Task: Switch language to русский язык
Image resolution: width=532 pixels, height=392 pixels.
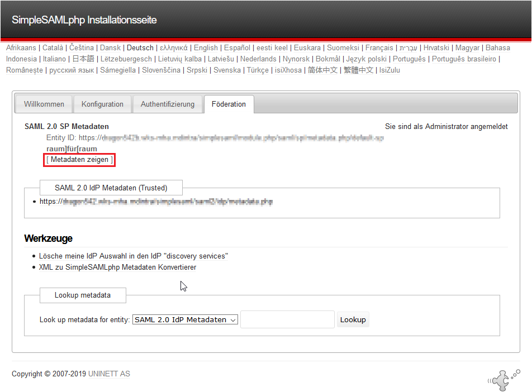Action: tap(72, 70)
